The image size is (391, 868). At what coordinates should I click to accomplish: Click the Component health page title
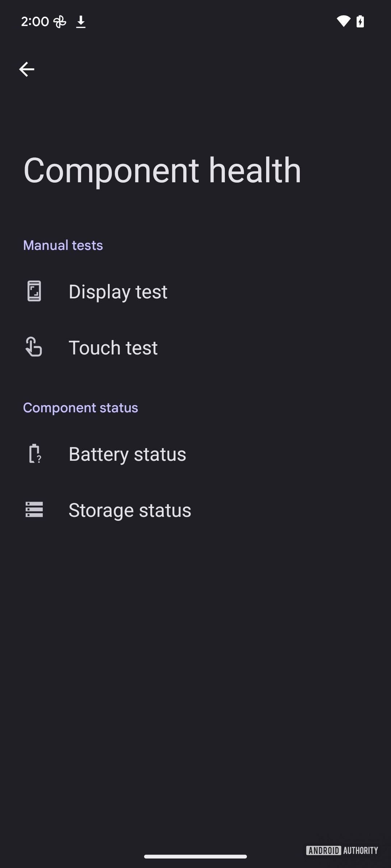[x=162, y=170]
